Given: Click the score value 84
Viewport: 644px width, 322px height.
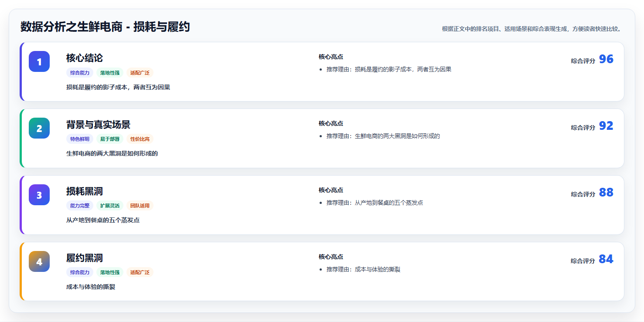Looking at the screenshot, I should pos(606,259).
